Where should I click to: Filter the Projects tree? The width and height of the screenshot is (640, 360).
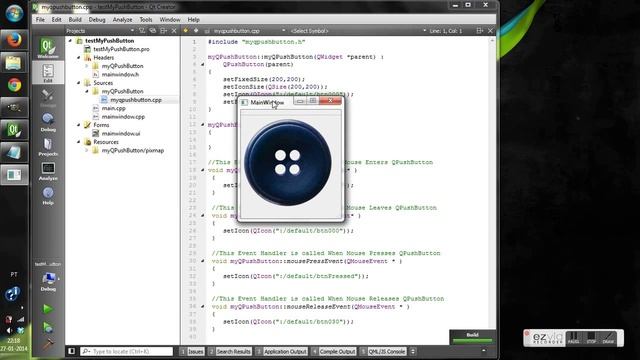click(142, 31)
